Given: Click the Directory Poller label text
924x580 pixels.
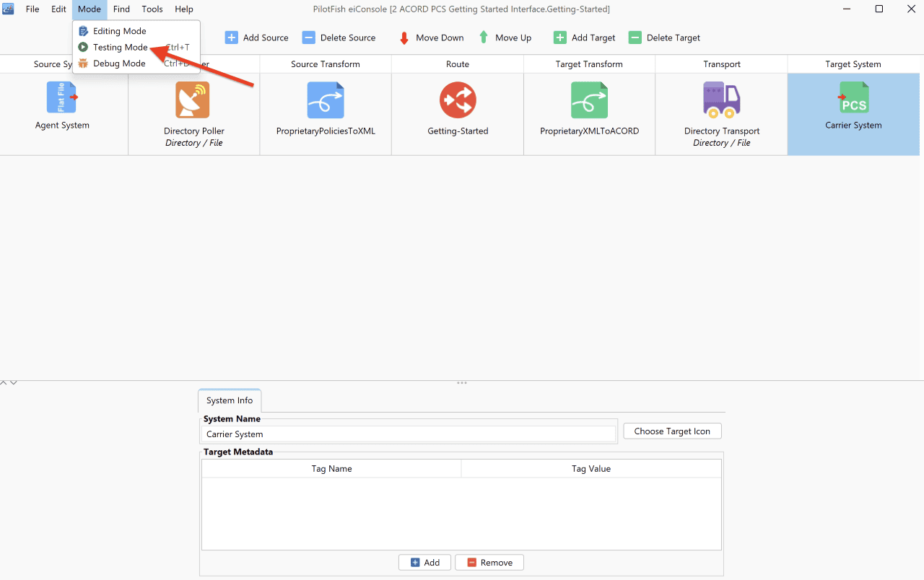Looking at the screenshot, I should point(194,131).
